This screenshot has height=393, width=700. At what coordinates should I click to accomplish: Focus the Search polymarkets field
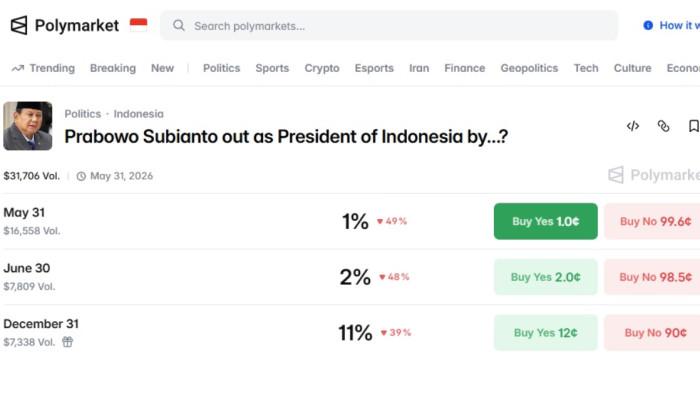pyautogui.click(x=389, y=25)
